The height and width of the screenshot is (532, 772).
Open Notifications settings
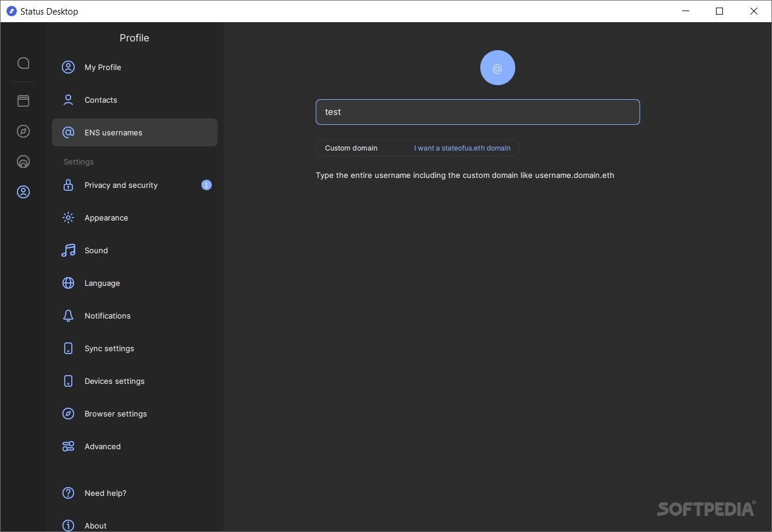click(135, 316)
